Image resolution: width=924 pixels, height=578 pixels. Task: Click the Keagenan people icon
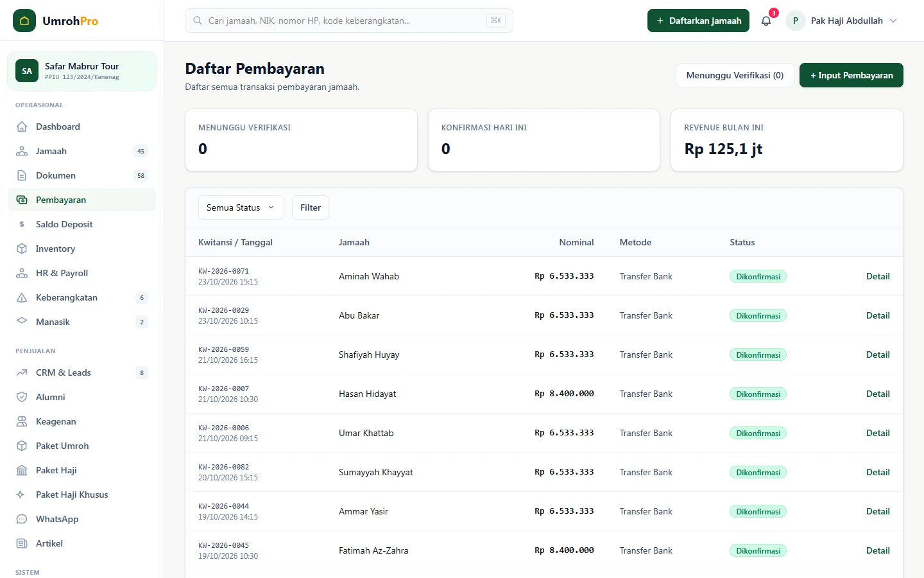click(x=22, y=421)
